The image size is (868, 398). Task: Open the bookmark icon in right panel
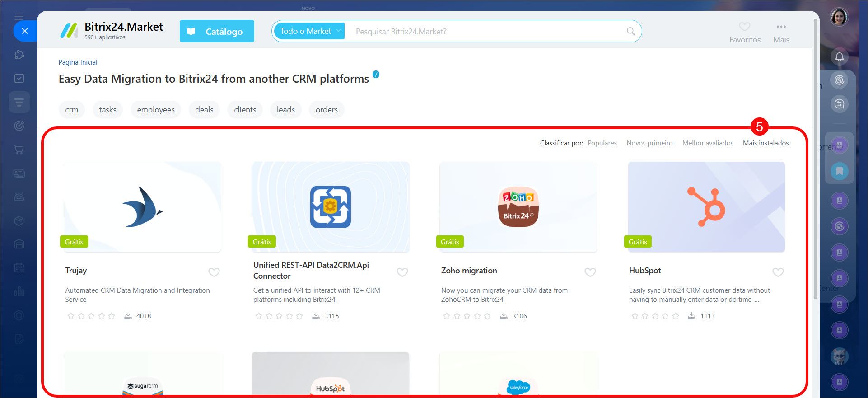[839, 171]
